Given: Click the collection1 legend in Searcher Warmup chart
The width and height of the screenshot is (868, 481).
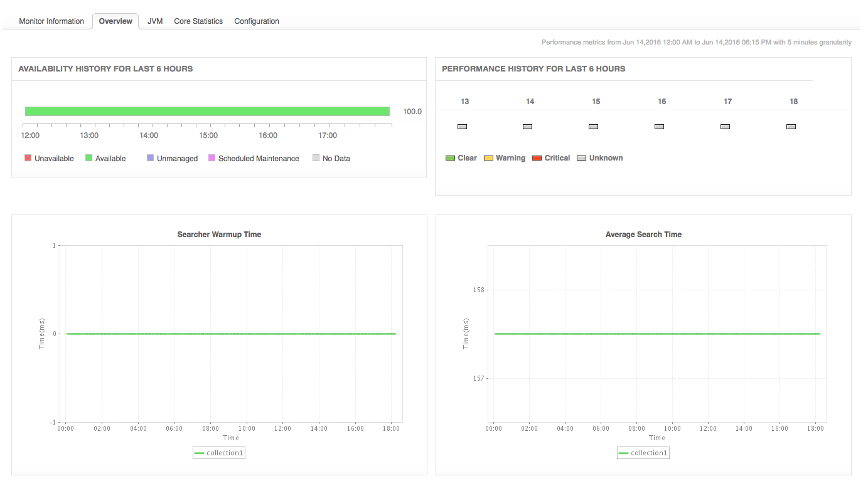Looking at the screenshot, I should point(219,453).
